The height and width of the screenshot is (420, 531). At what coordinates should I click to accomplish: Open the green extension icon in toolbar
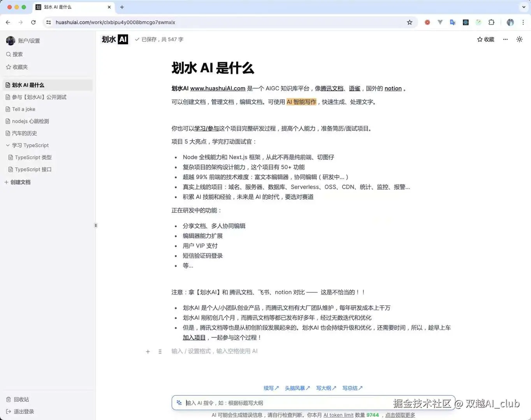tap(478, 22)
